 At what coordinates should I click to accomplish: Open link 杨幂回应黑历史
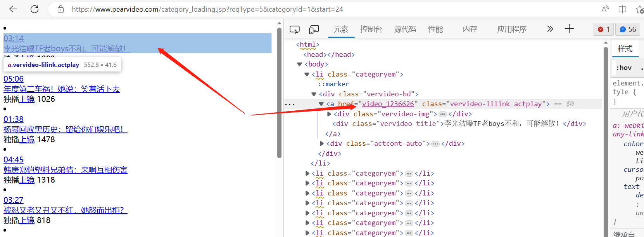point(65,129)
